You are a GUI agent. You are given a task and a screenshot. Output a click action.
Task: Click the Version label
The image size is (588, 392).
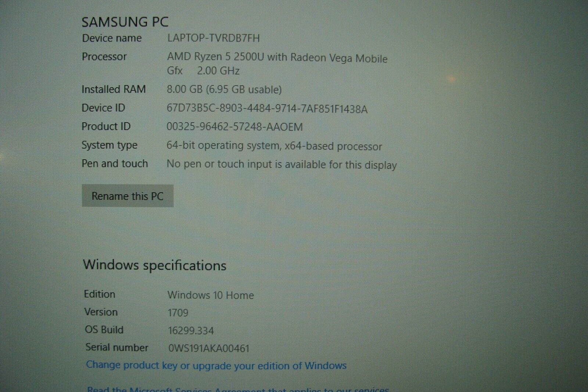(101, 312)
